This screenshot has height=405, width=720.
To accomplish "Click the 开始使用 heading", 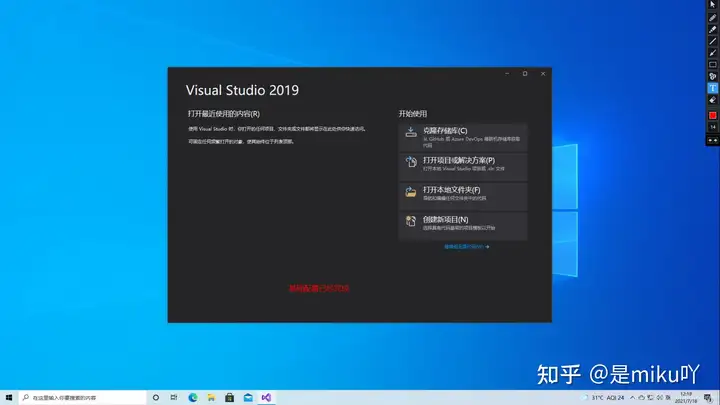I will pyautogui.click(x=413, y=113).
